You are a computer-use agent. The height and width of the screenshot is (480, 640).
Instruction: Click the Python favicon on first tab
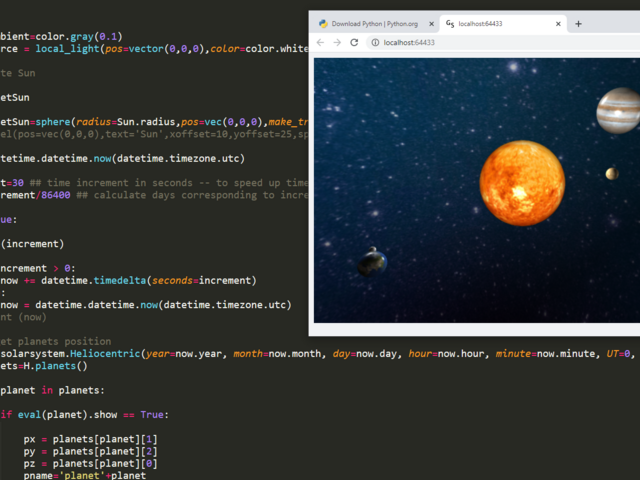click(x=323, y=23)
